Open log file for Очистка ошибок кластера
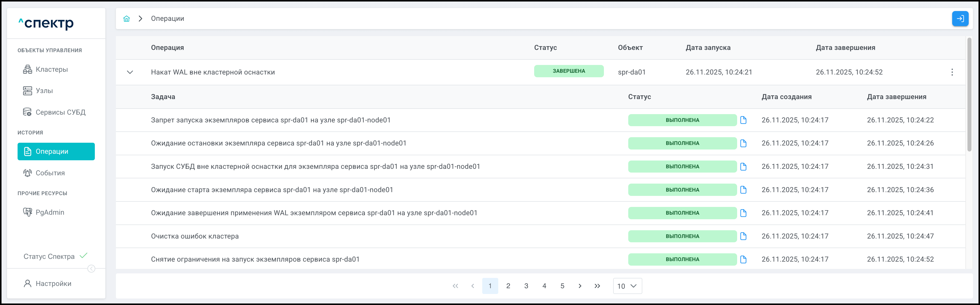Viewport: 980px width, 305px height. (743, 236)
